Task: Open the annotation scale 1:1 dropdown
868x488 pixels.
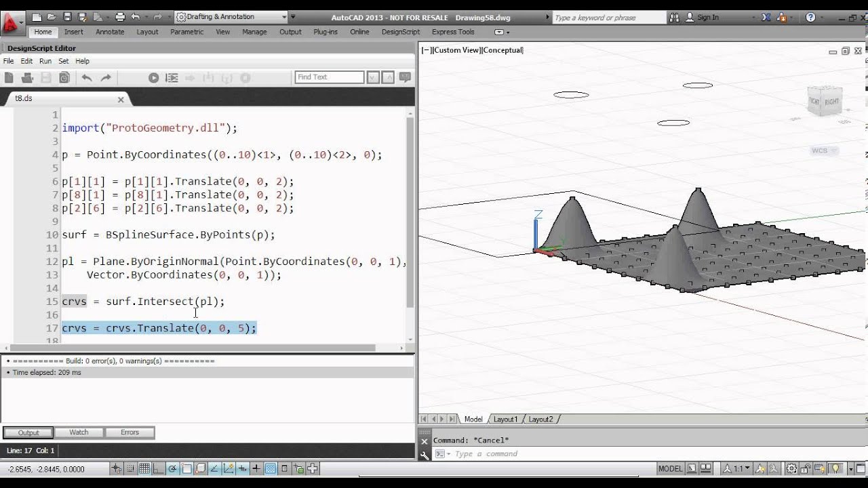Action: (x=735, y=468)
